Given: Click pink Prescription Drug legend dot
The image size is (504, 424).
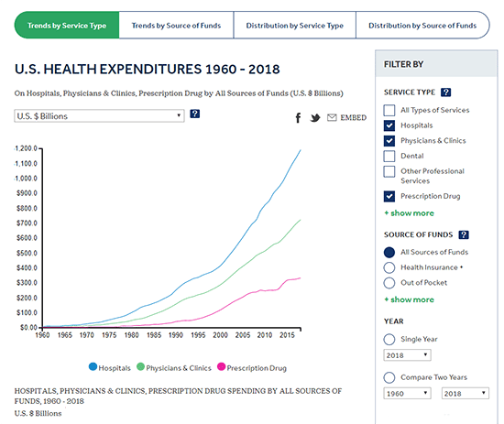Looking at the screenshot, I should [x=221, y=366].
